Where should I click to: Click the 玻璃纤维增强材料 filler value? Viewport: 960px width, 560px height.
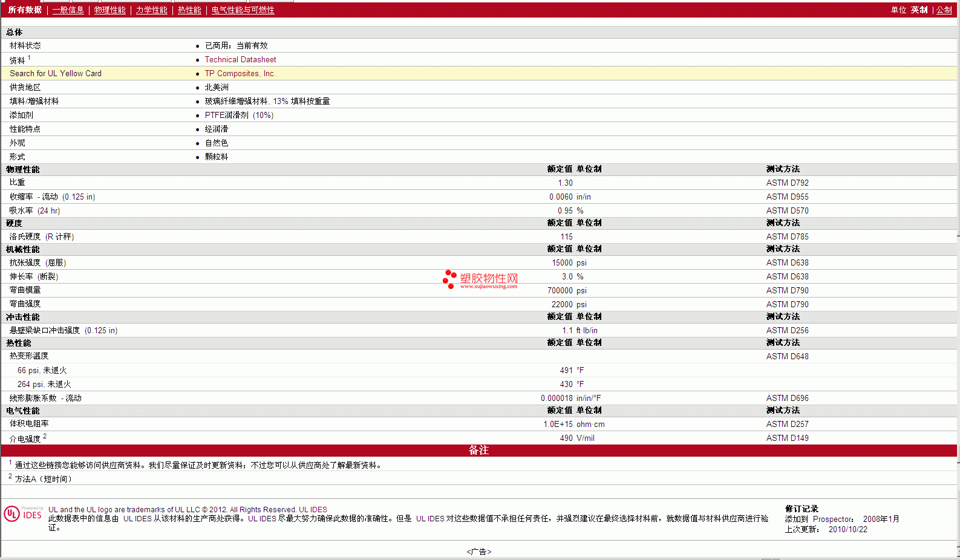coord(267,101)
